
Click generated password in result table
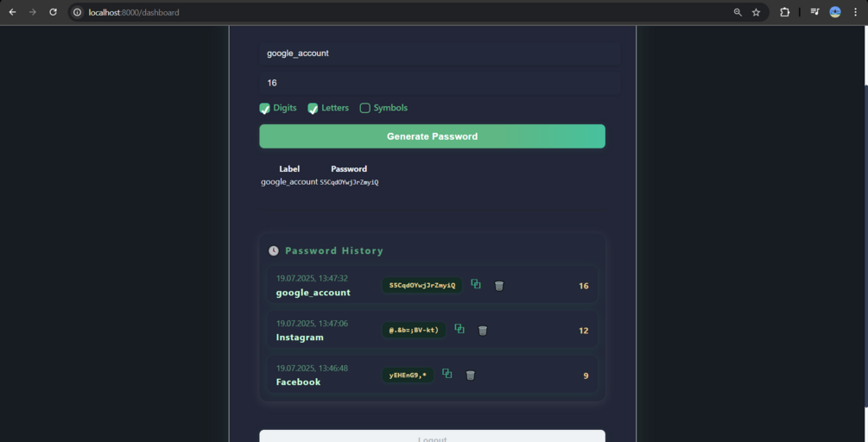coord(349,182)
